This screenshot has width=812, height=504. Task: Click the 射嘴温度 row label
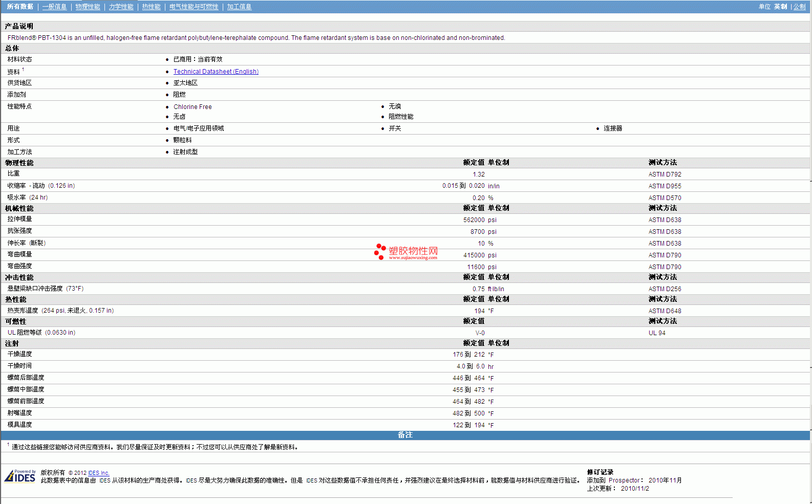pyautogui.click(x=19, y=413)
